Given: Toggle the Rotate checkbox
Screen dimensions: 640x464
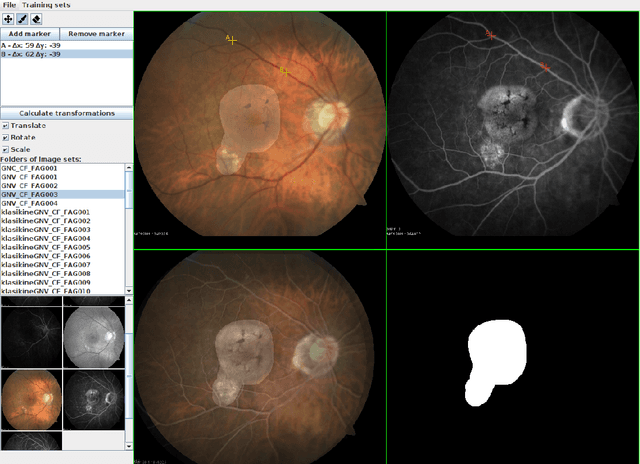Looking at the screenshot, I should coord(6,138).
